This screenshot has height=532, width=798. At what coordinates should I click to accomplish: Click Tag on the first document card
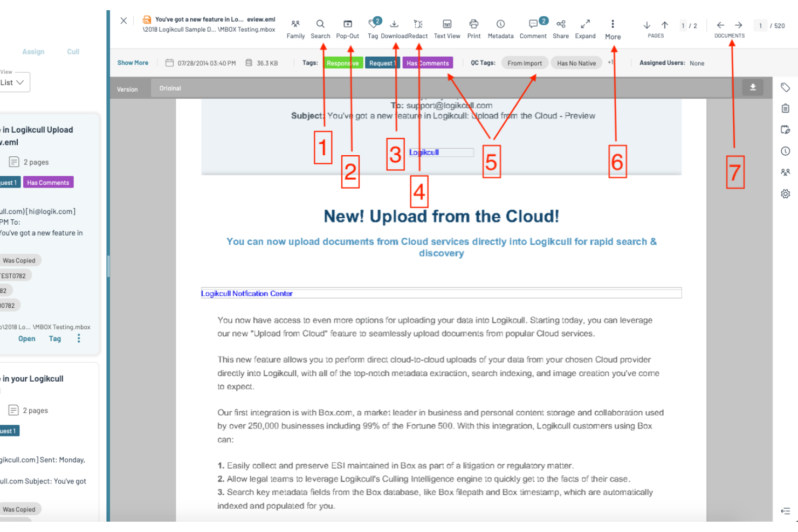(x=55, y=338)
